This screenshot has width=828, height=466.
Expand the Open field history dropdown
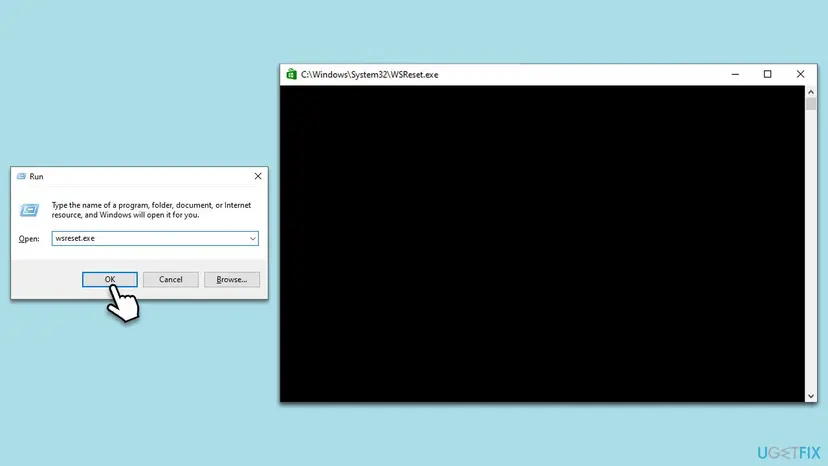pos(252,238)
